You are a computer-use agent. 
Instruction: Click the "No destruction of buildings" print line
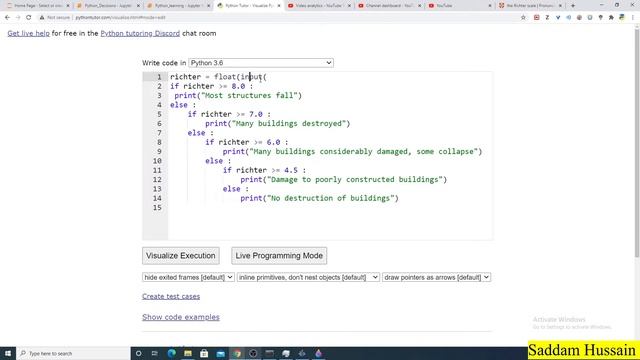coord(319,198)
